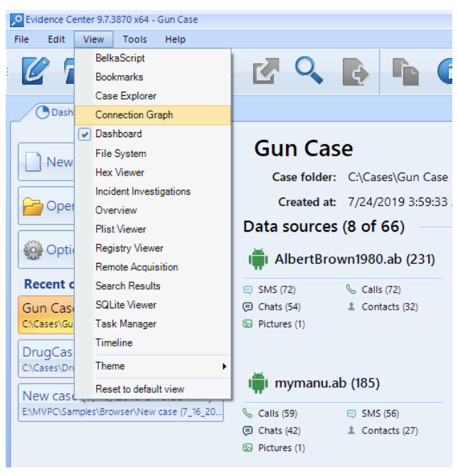Screen dimensions: 458x476
Task: Click Pictures icon under AlbertBrown1980.ab
Action: pyautogui.click(x=247, y=324)
